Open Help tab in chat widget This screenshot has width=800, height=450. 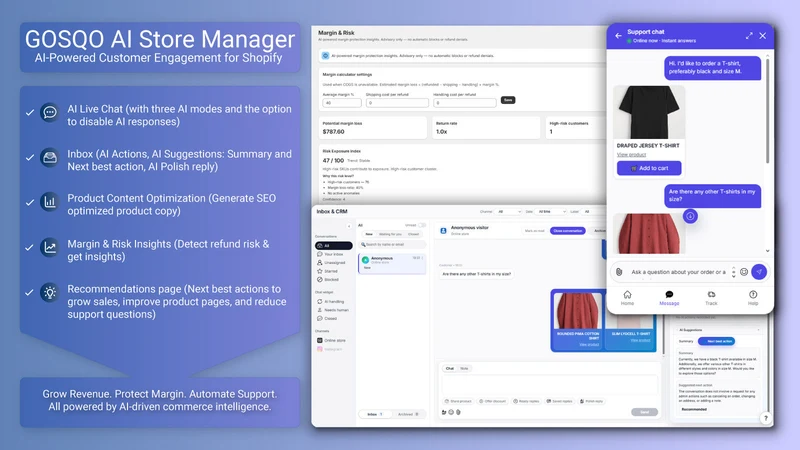753,298
